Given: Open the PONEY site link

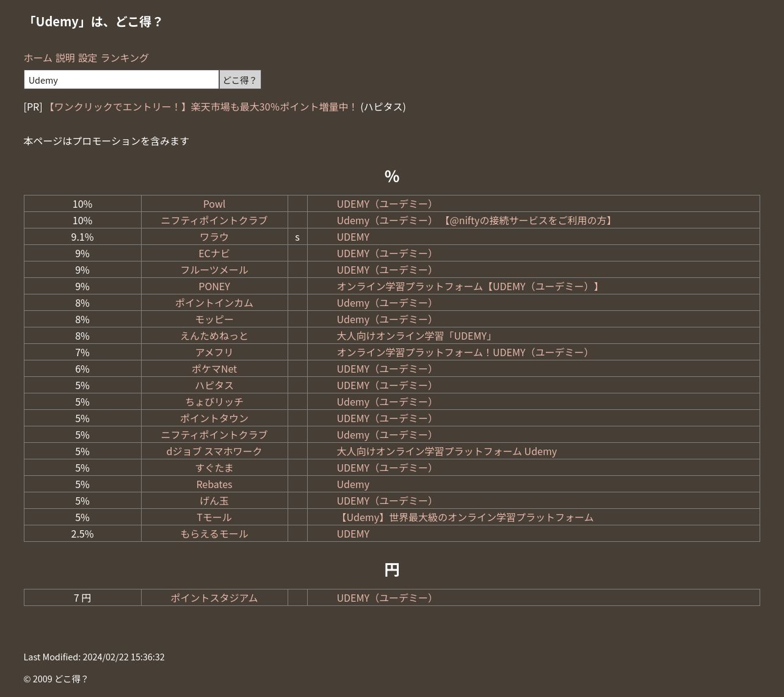Looking at the screenshot, I should tap(214, 286).
